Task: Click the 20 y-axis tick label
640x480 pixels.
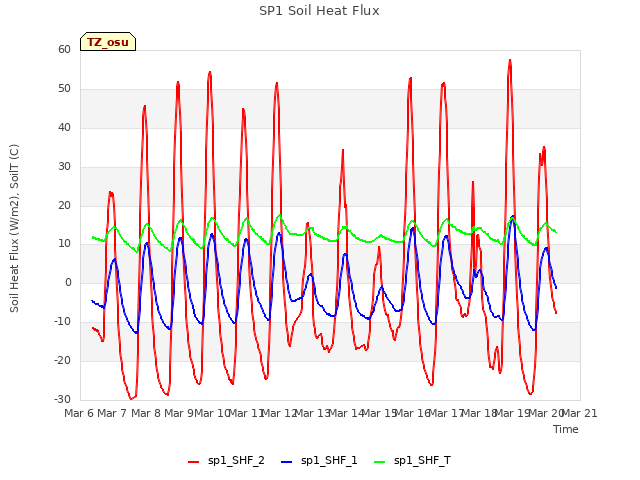Action: click(x=64, y=205)
